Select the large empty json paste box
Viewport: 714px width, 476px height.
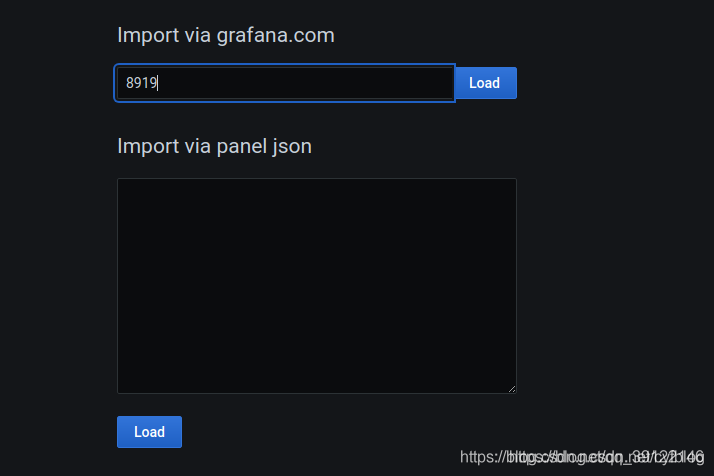[x=316, y=285]
